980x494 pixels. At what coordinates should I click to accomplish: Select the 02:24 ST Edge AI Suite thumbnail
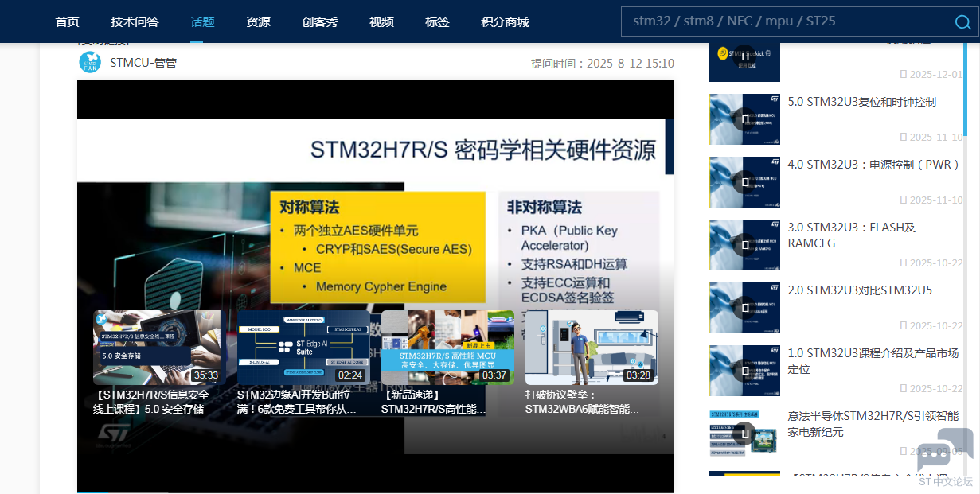tap(303, 348)
